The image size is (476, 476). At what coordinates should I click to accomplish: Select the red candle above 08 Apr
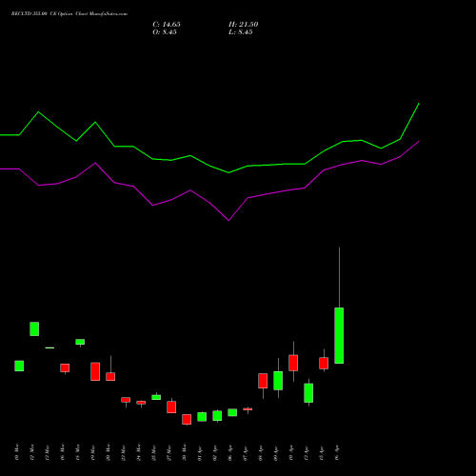click(x=263, y=381)
